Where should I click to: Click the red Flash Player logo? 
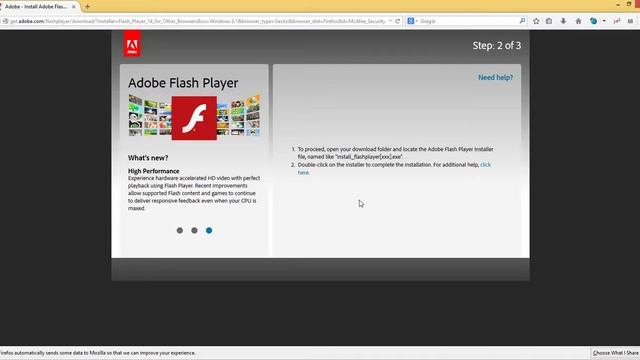point(194,118)
